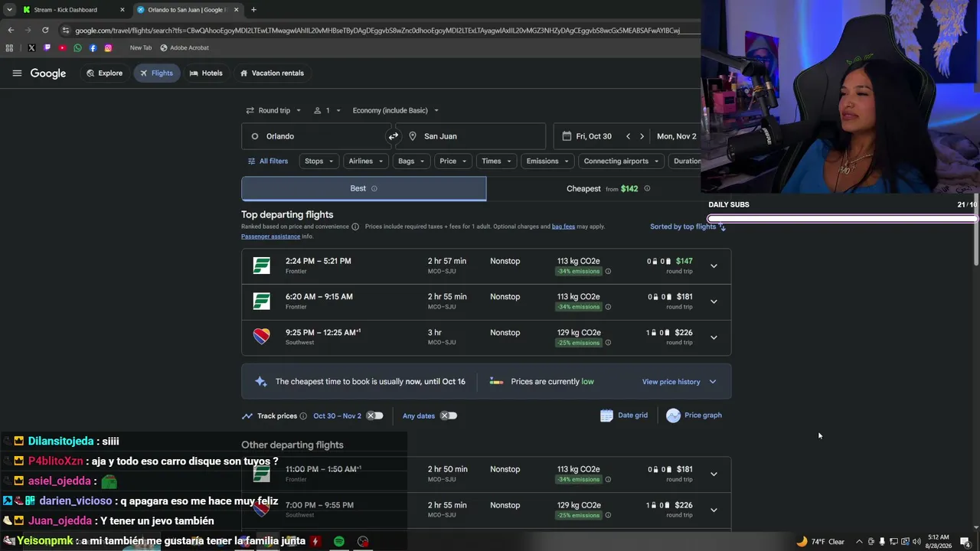Image resolution: width=980 pixels, height=551 pixels.
Task: Select previous departure date arrow
Action: point(628,136)
